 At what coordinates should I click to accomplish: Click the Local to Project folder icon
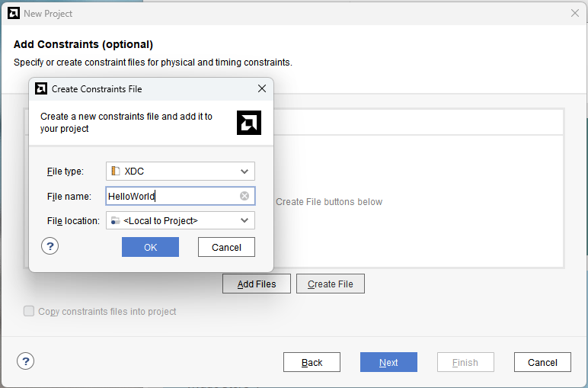(x=116, y=220)
